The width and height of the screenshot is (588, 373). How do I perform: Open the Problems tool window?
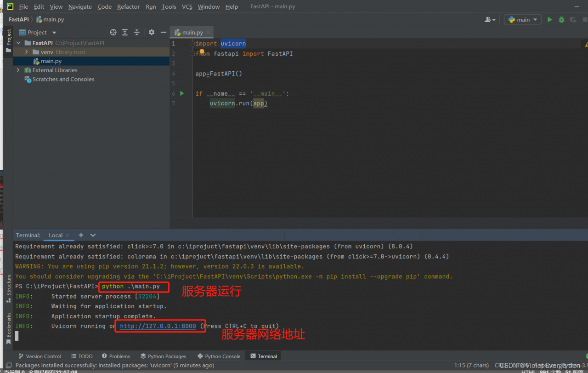click(116, 356)
